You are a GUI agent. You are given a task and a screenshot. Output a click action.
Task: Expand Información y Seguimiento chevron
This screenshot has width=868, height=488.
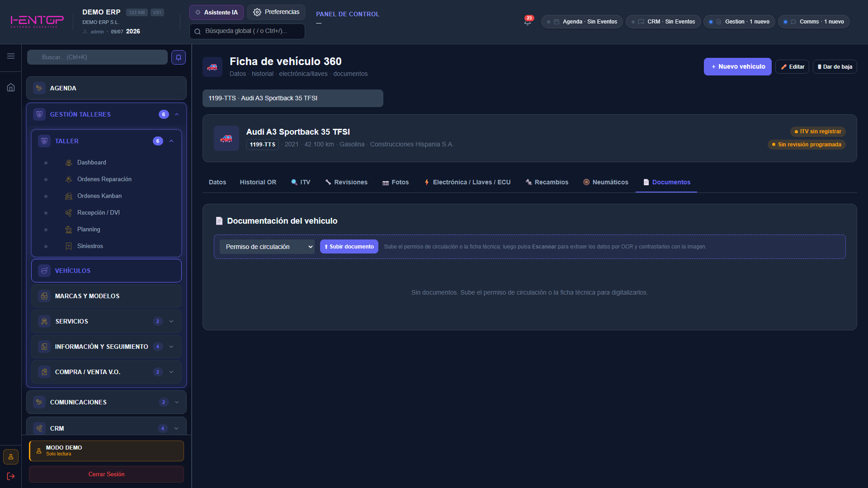coord(171,347)
